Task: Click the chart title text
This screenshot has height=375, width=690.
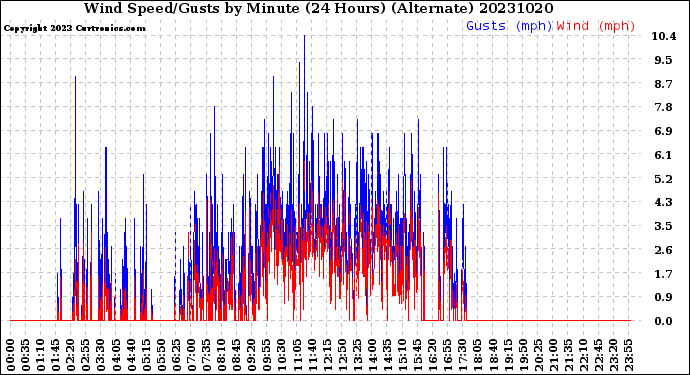Action: [x=319, y=8]
